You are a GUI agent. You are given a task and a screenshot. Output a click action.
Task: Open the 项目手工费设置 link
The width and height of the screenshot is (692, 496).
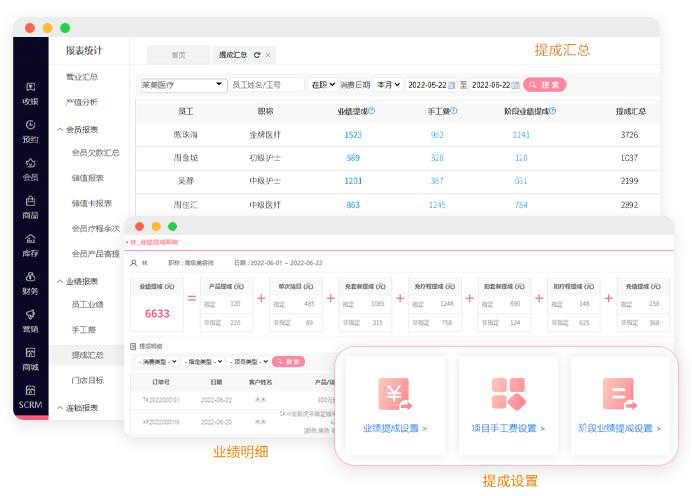tap(508, 428)
